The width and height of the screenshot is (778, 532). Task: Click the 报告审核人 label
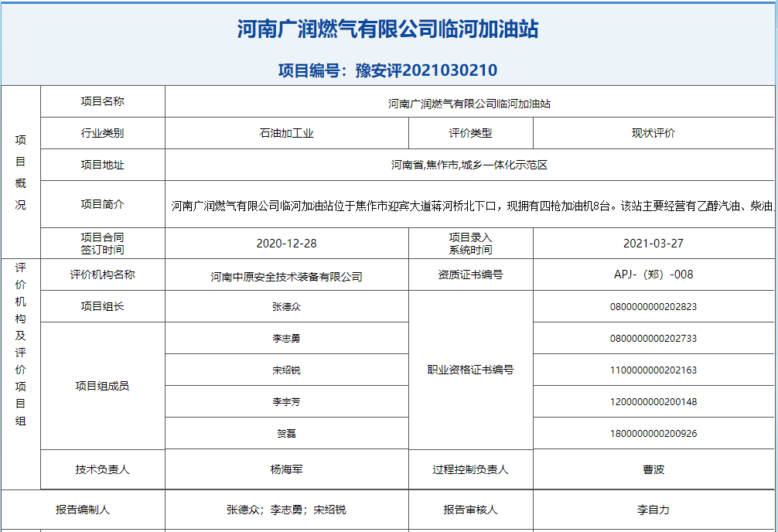coord(470,510)
